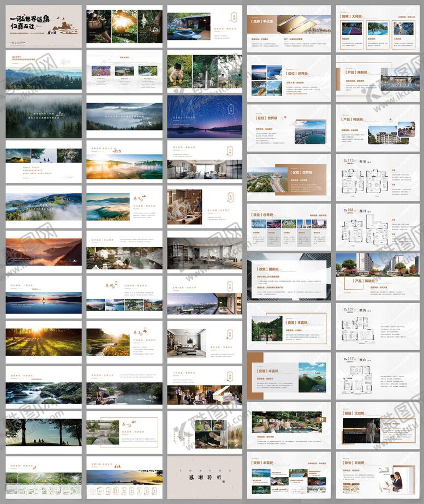
Task: Select the 品牌 千亿级 slide
Action: point(289,25)
